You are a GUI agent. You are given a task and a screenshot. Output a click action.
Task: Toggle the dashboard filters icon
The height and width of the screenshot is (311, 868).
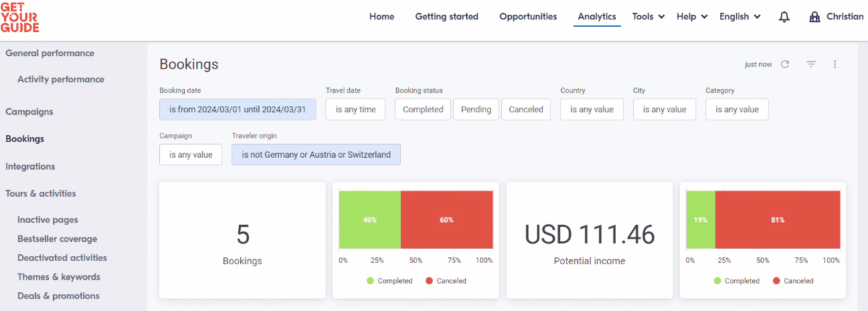tap(811, 64)
